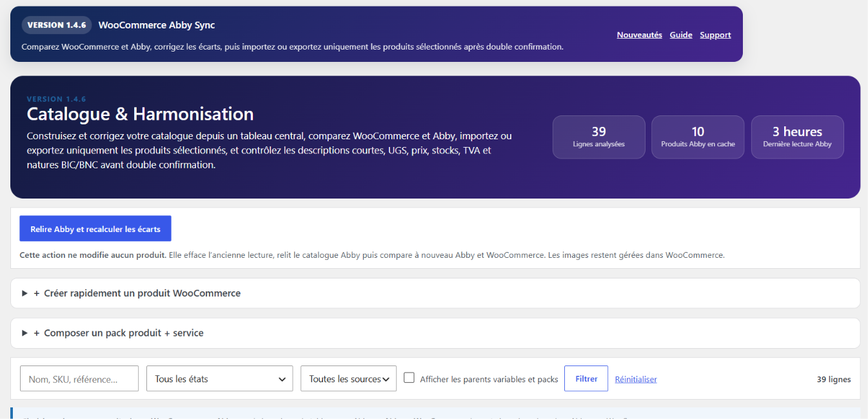Expand Créer rapidement un produit WooCommerce
Image resolution: width=868 pixels, height=419 pixels.
(x=435, y=293)
